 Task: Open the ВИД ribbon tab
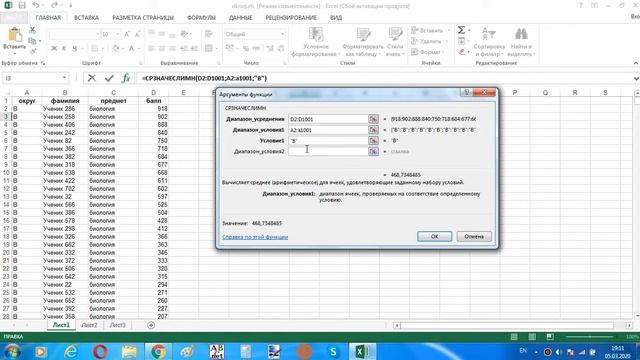point(336,18)
